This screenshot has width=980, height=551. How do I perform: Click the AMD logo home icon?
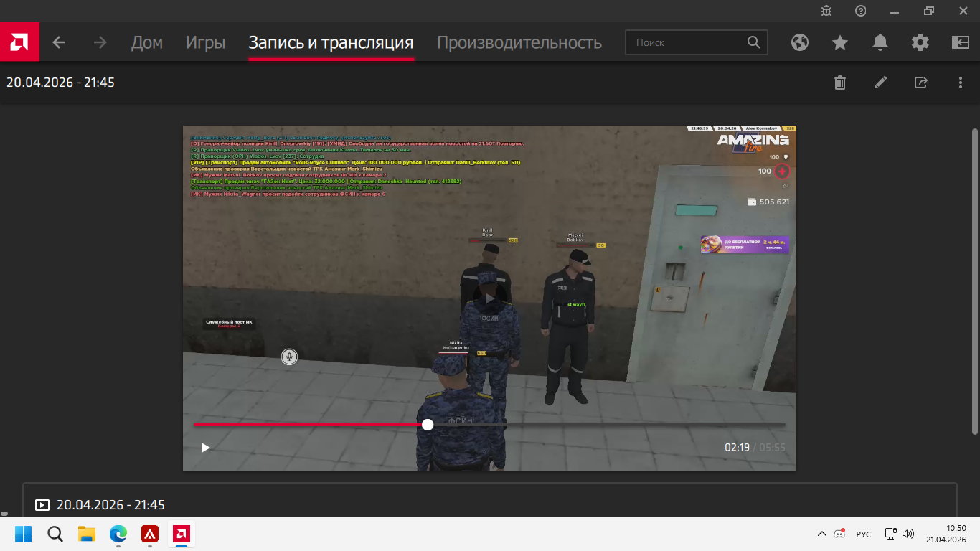pyautogui.click(x=19, y=42)
